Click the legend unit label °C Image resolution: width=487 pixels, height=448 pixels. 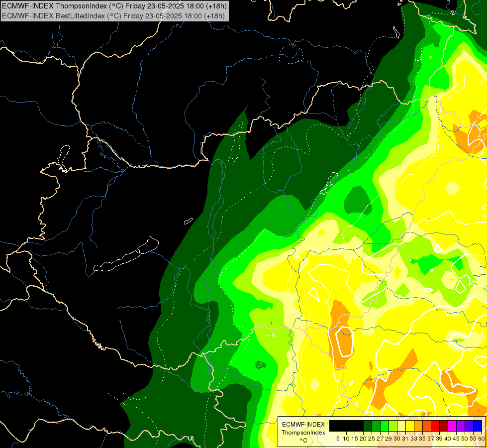(304, 440)
